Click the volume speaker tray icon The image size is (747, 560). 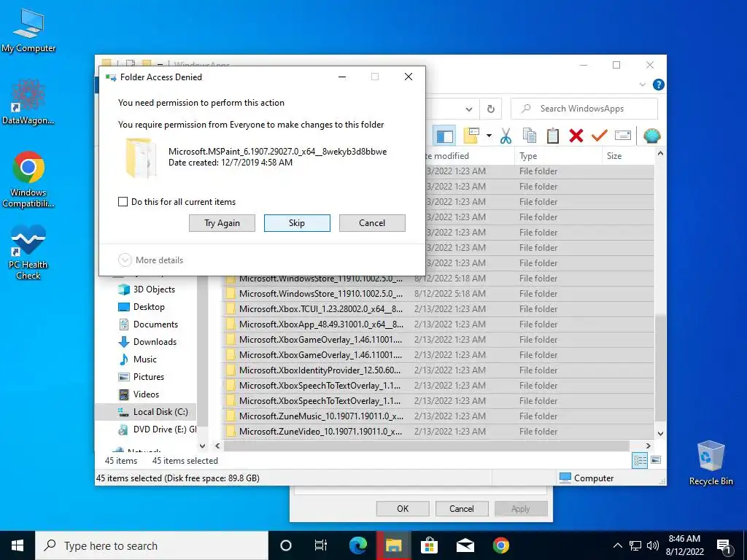point(653,545)
